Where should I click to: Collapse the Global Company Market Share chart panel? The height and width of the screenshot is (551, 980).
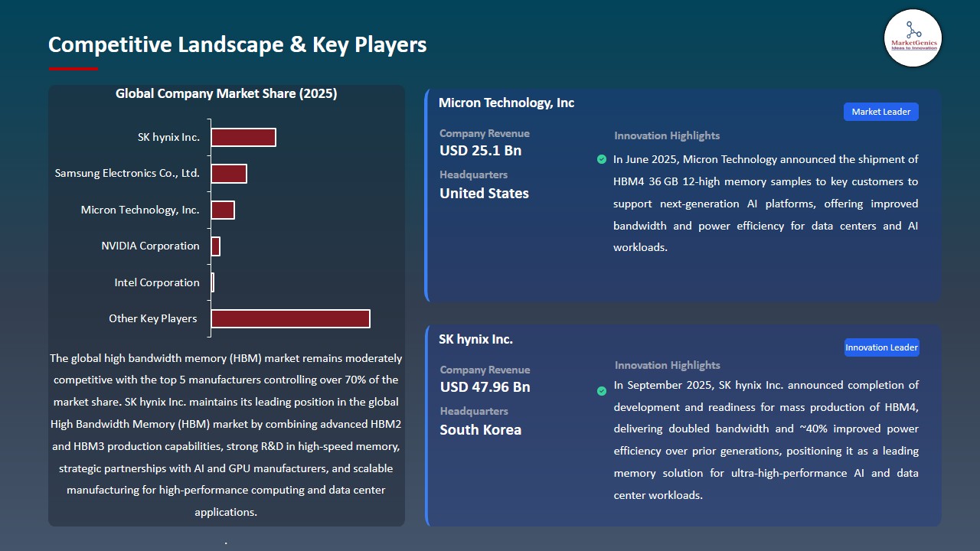click(x=226, y=93)
